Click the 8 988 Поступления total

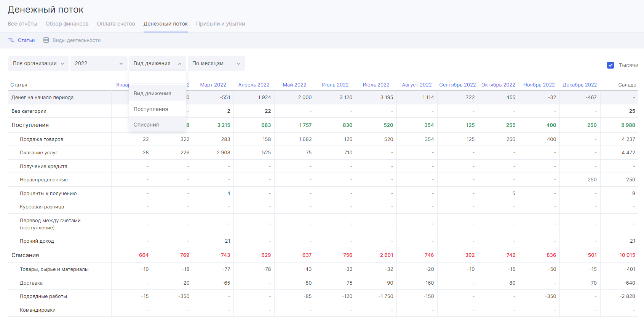[x=628, y=125]
